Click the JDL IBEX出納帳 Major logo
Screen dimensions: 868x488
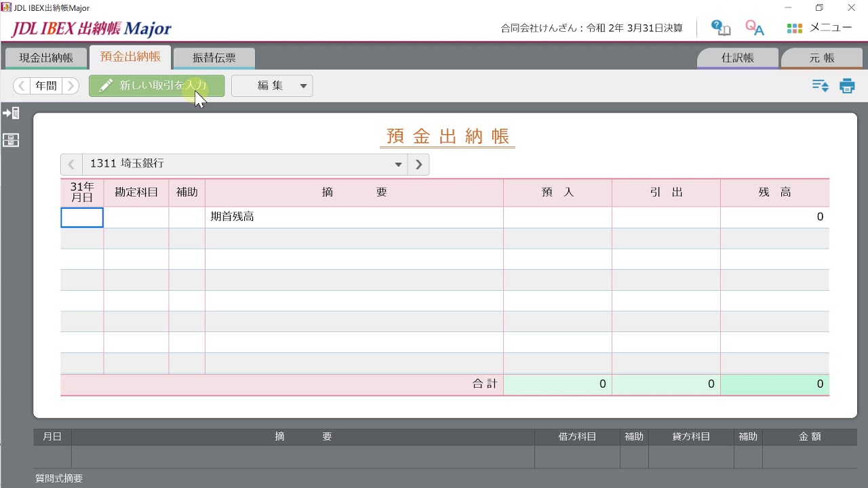[x=91, y=28]
